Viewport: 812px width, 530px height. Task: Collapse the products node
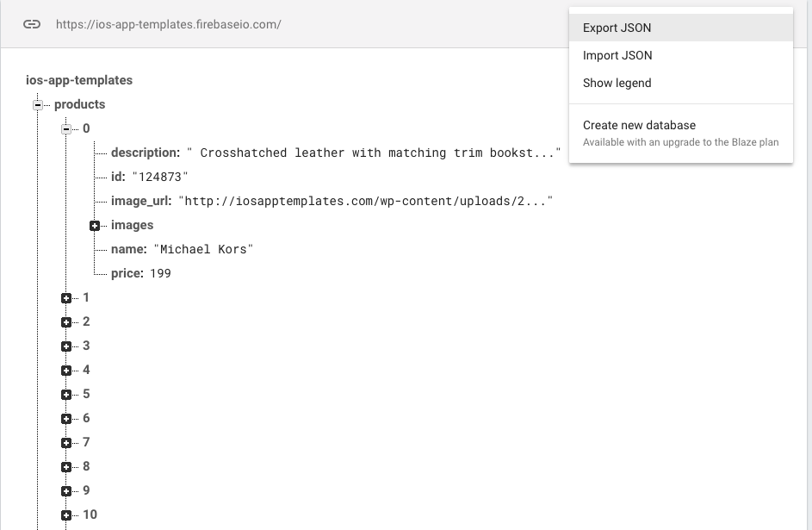[38, 105]
